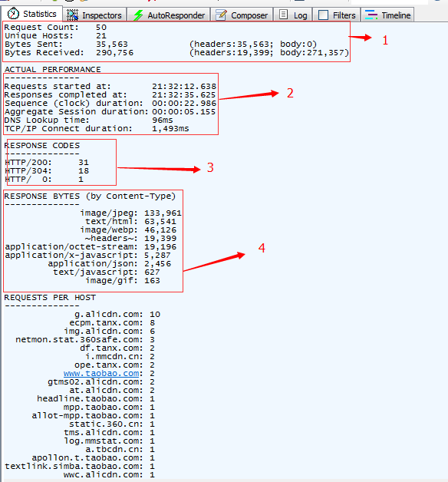The width and height of the screenshot is (448, 482).
Task: Switch to the Composer tab
Action: (242, 15)
